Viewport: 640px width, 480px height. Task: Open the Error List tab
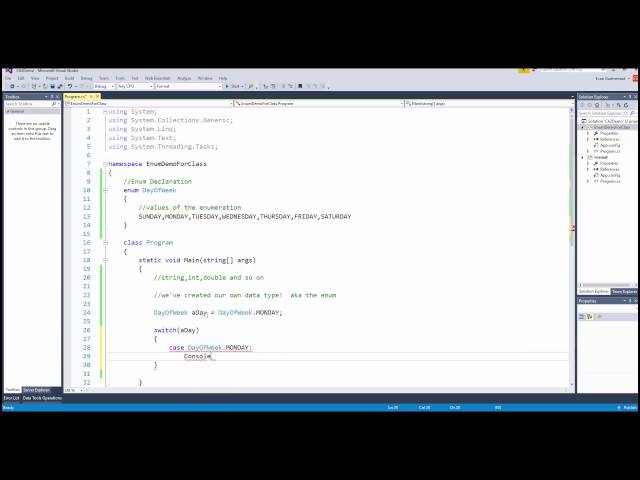tap(11, 398)
